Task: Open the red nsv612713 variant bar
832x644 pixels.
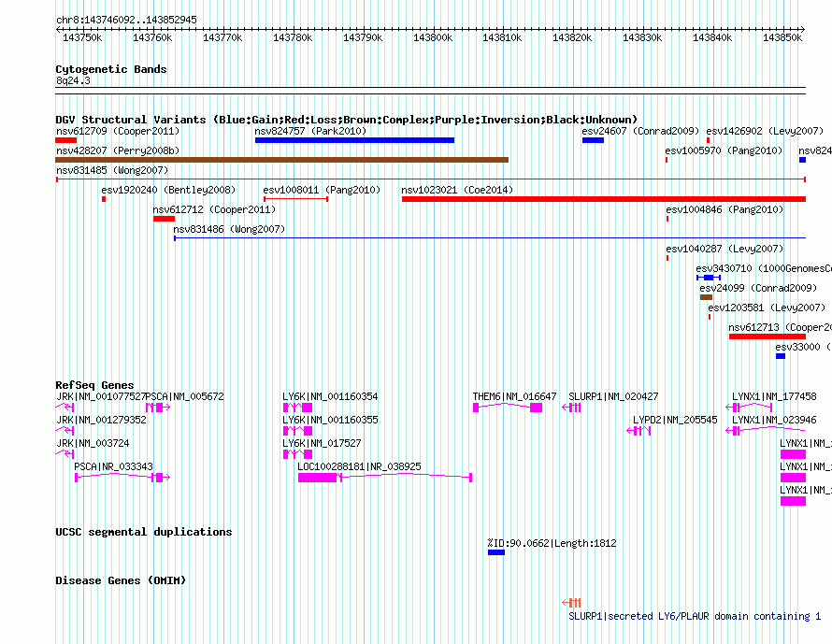Action: click(x=767, y=336)
